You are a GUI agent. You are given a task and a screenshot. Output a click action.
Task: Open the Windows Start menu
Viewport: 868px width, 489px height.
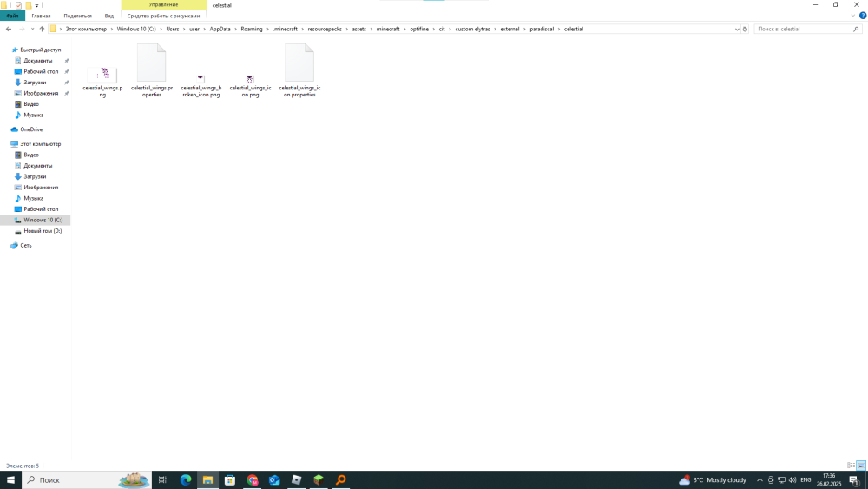10,480
